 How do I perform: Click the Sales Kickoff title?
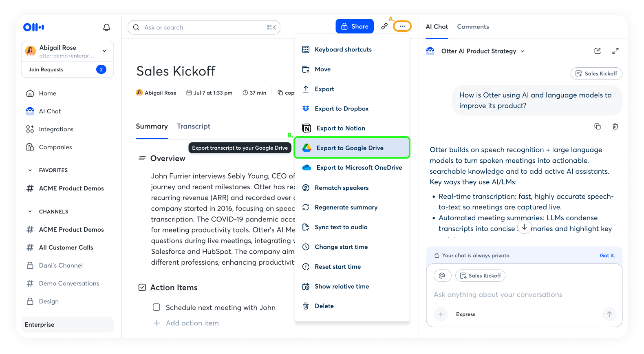click(x=176, y=71)
